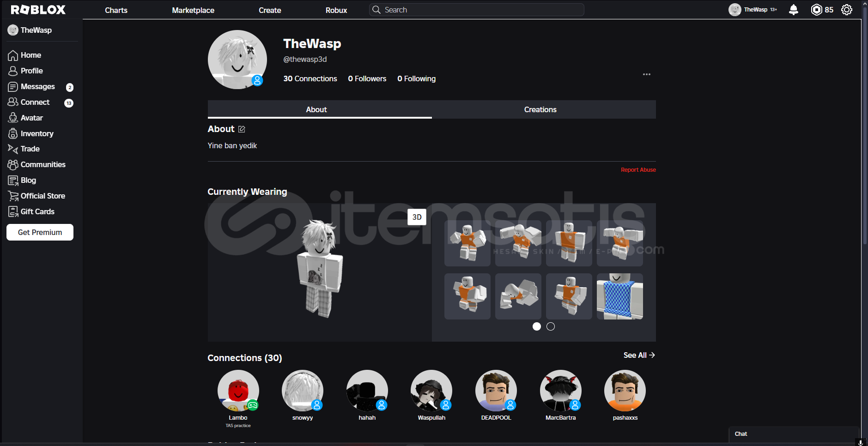Click See All connections
The height and width of the screenshot is (446, 868).
click(639, 355)
